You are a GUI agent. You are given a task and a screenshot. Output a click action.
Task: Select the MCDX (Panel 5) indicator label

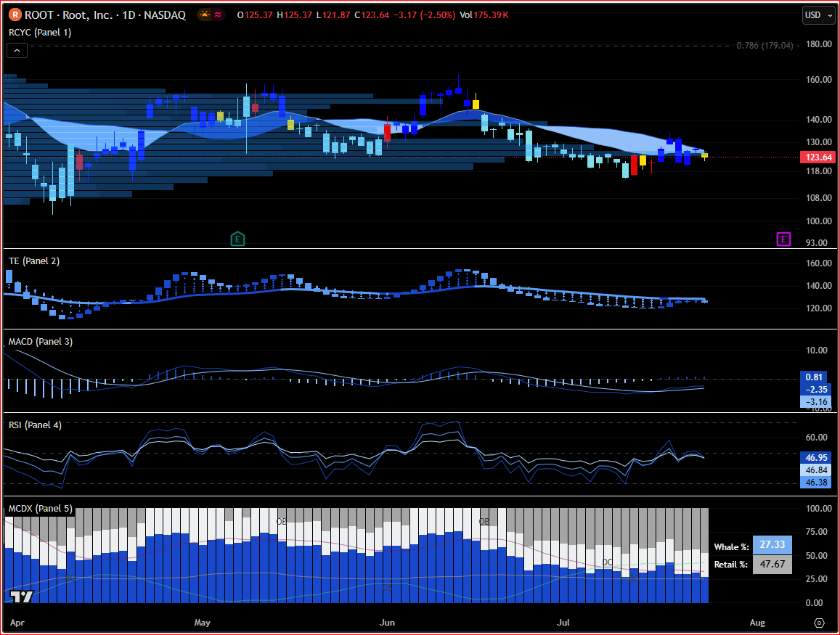pyautogui.click(x=40, y=509)
